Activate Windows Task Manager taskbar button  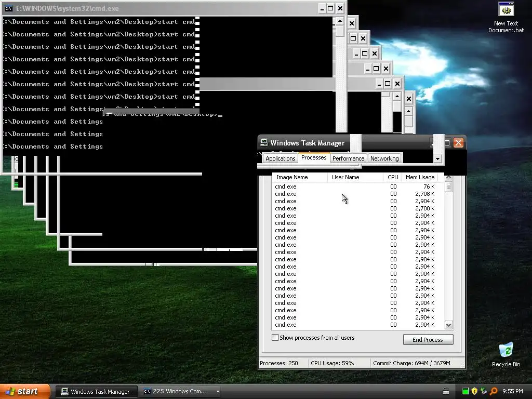click(96, 392)
